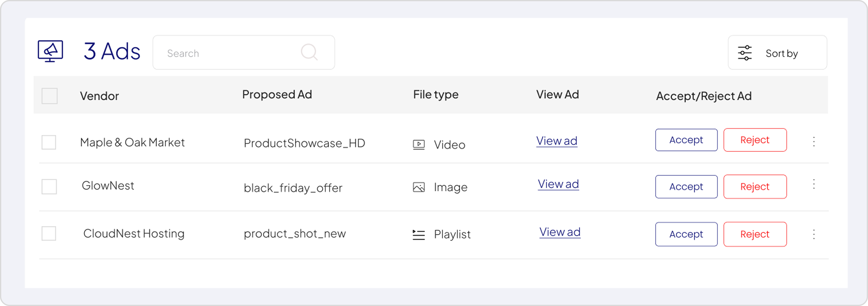This screenshot has height=306, width=868.
Task: Click the Image file type icon
Action: (419, 187)
